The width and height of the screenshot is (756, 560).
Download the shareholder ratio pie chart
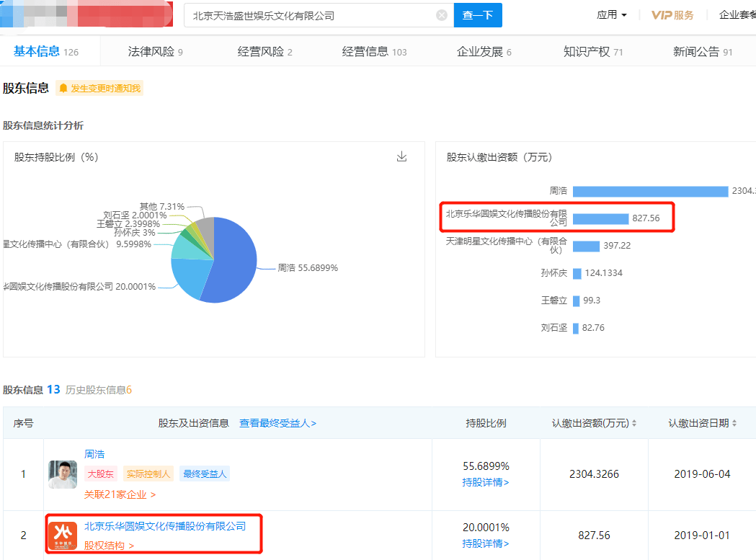pos(401,156)
